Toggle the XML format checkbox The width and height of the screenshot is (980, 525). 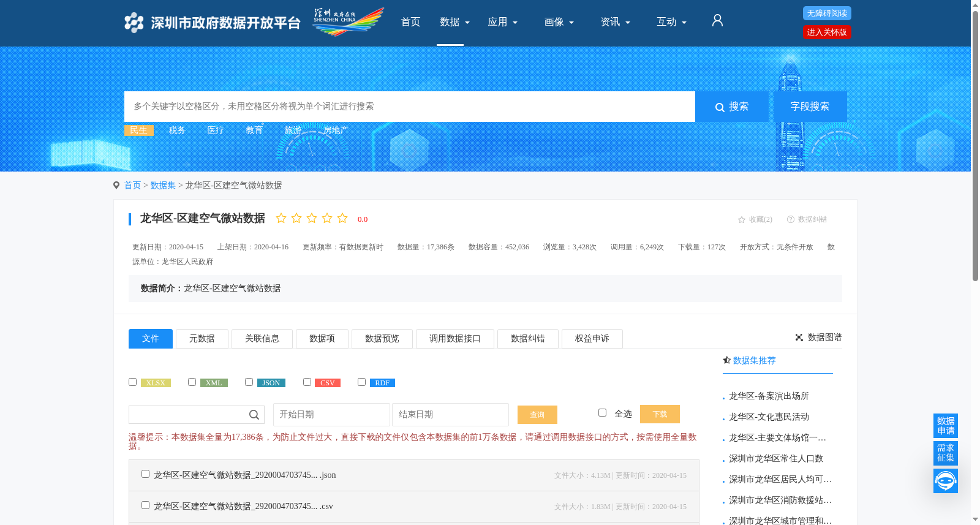pos(192,382)
